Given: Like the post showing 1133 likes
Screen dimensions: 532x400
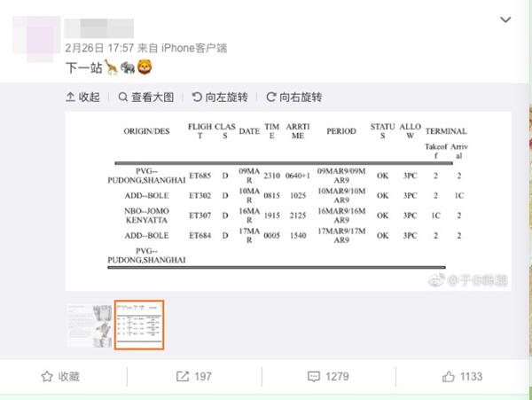Looking at the screenshot, I should [x=462, y=377].
